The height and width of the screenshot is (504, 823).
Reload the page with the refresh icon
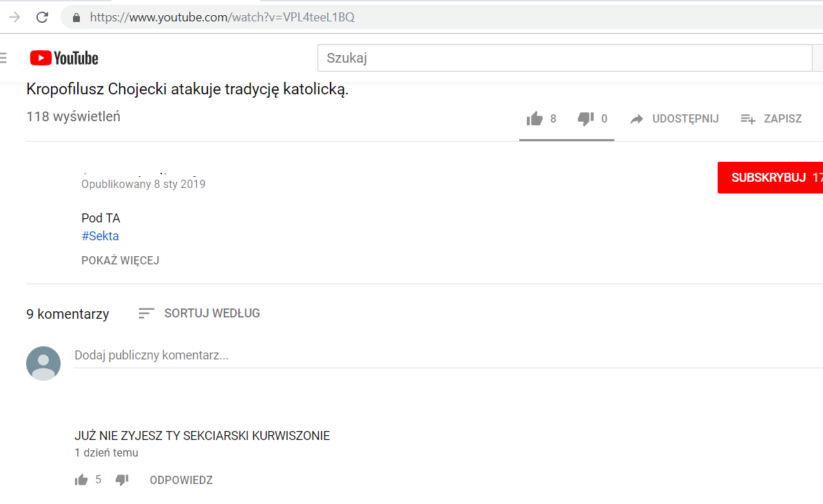(42, 17)
